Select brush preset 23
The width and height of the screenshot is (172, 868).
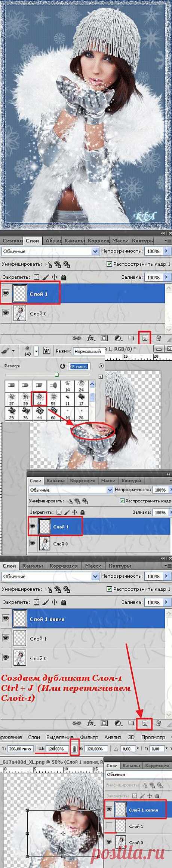[x=12, y=413]
